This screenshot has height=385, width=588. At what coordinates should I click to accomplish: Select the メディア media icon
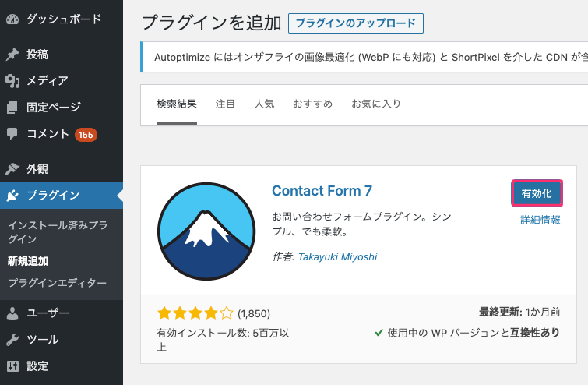click(x=12, y=81)
